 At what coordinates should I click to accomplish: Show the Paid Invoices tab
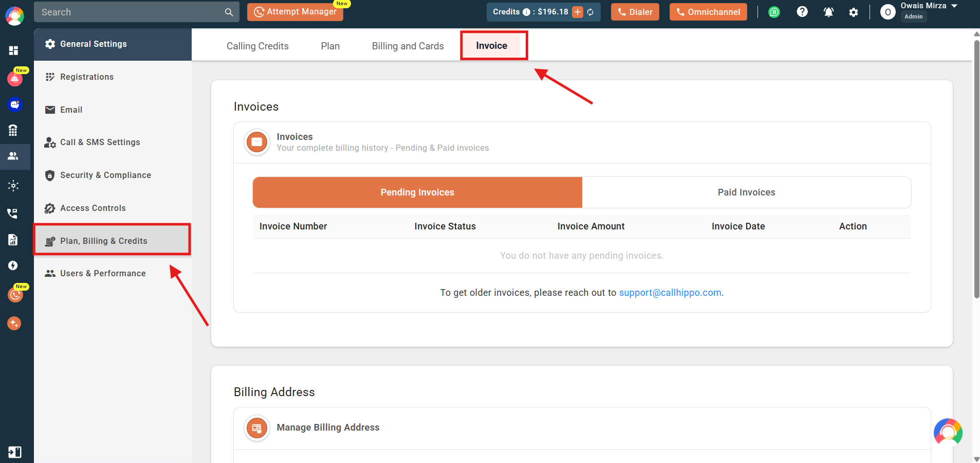[747, 192]
